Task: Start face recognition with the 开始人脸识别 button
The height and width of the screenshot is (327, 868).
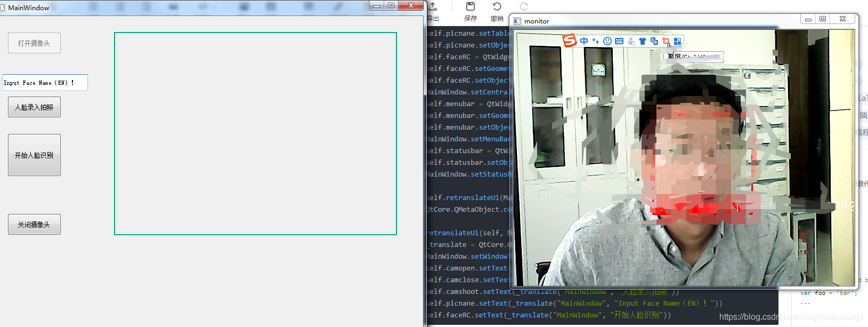Action: click(x=34, y=155)
